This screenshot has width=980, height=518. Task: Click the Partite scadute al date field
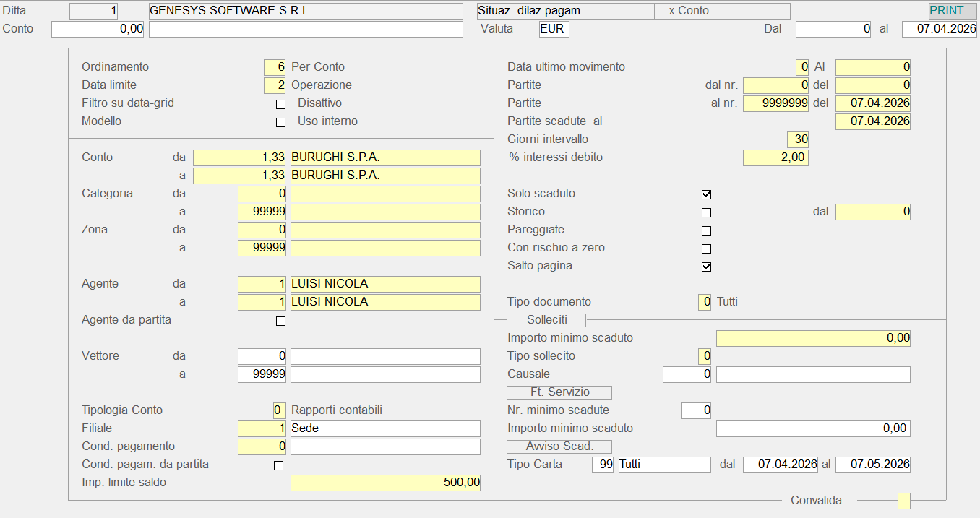tap(872, 121)
